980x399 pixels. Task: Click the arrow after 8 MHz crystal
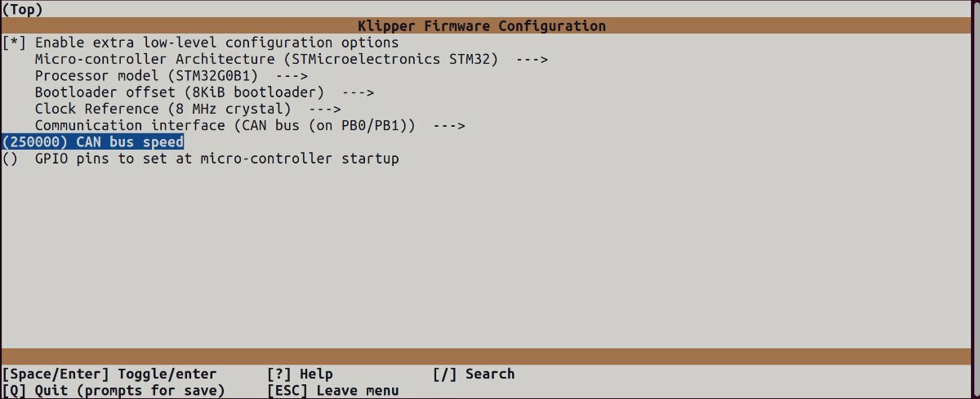pyautogui.click(x=324, y=109)
